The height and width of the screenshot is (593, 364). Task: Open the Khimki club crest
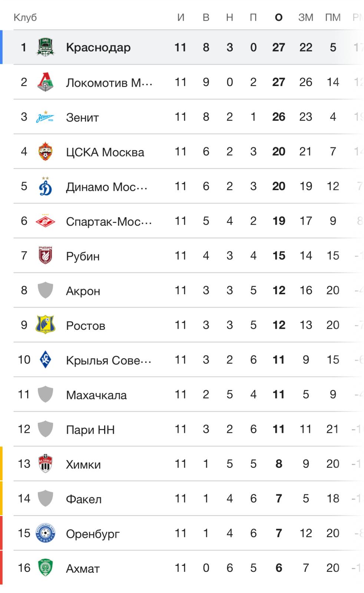point(45,464)
